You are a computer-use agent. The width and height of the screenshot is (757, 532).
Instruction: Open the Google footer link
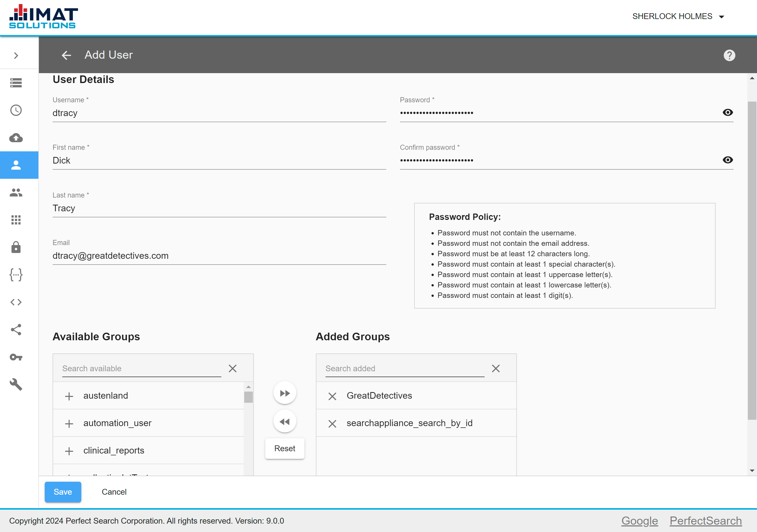coord(640,521)
